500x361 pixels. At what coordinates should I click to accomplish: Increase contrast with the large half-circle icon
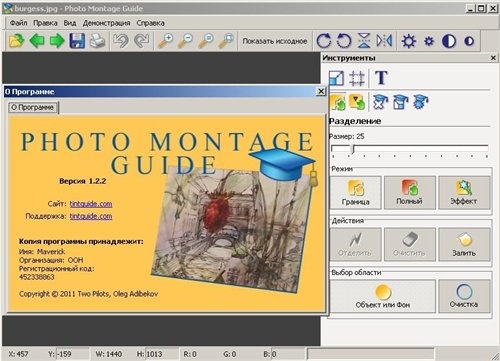pyautogui.click(x=449, y=41)
